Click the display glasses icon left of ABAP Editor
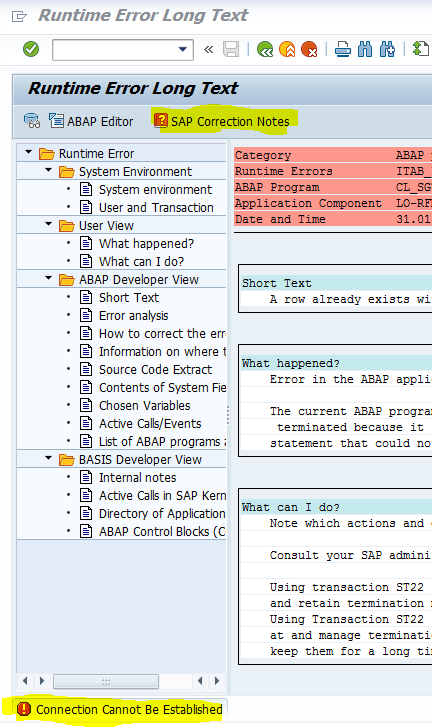The width and height of the screenshot is (432, 728). point(32,121)
